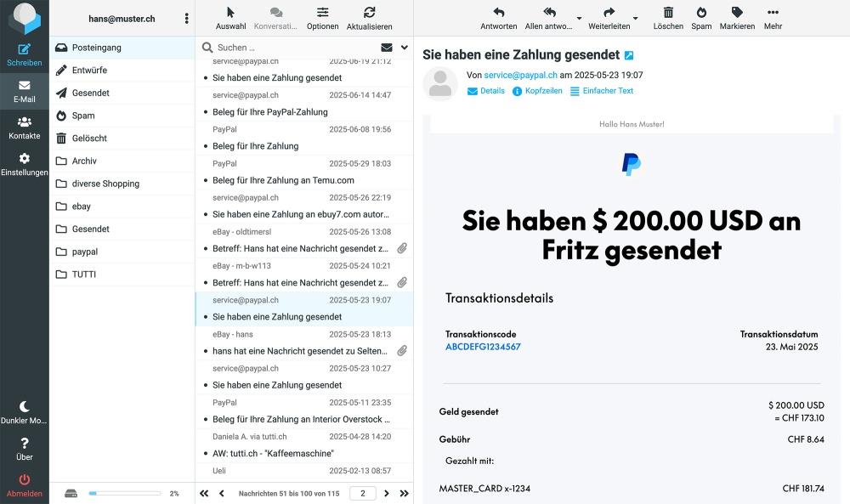Open Markieren tag menu

pos(737,19)
